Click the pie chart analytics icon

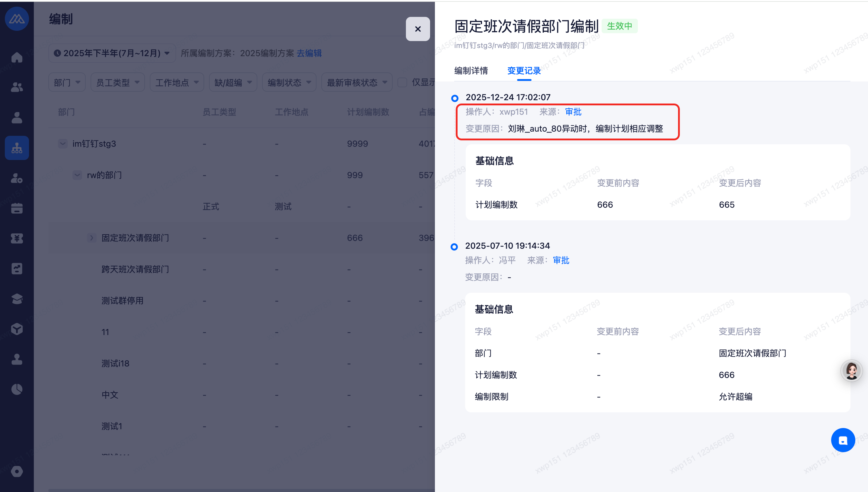click(17, 389)
